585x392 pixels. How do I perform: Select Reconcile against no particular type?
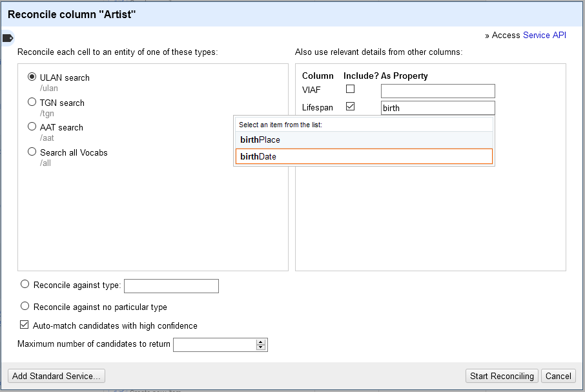[25, 306]
